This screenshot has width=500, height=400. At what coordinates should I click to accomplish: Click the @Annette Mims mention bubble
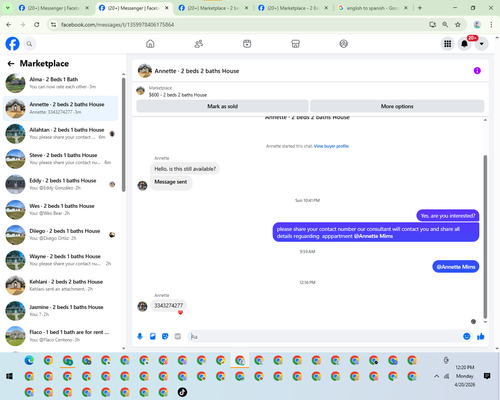coord(456,267)
